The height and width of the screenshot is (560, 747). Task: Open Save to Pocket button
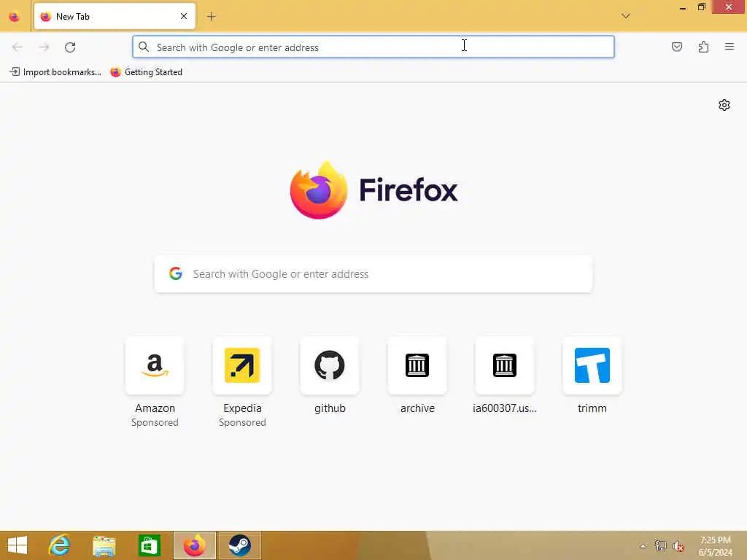coord(677,47)
